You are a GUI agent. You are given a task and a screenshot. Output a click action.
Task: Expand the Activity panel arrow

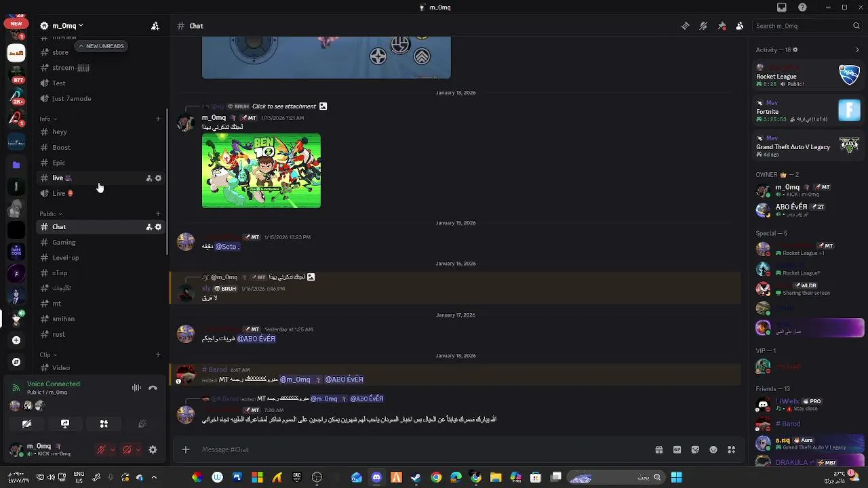coord(857,49)
